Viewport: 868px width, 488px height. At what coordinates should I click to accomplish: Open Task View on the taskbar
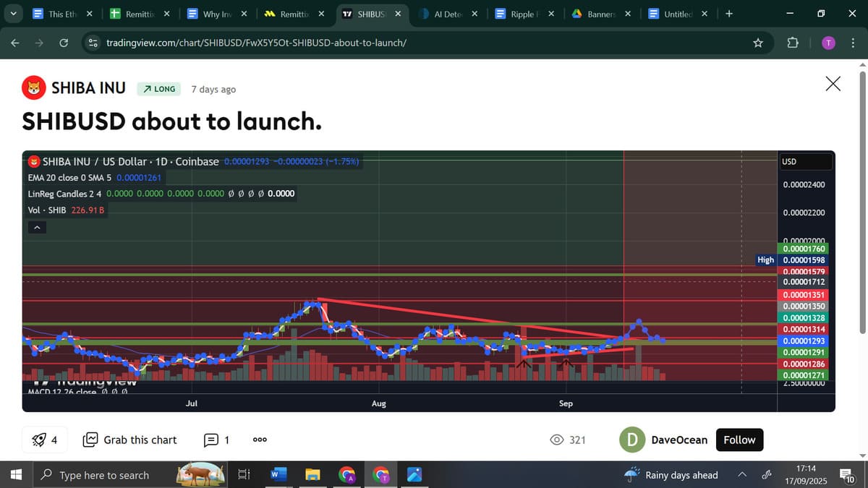[244, 475]
